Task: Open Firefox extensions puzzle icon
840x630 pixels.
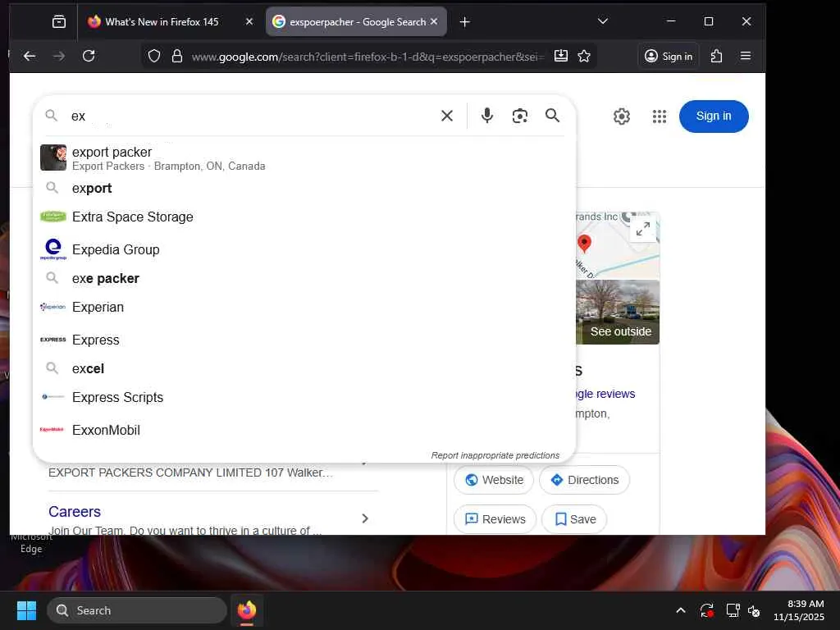Action: (716, 56)
